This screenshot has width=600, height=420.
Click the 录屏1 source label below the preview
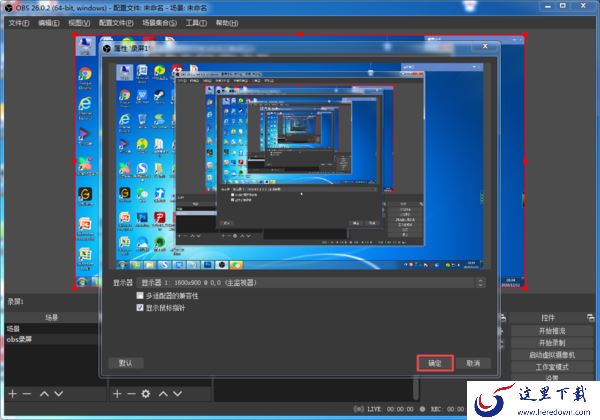point(15,301)
